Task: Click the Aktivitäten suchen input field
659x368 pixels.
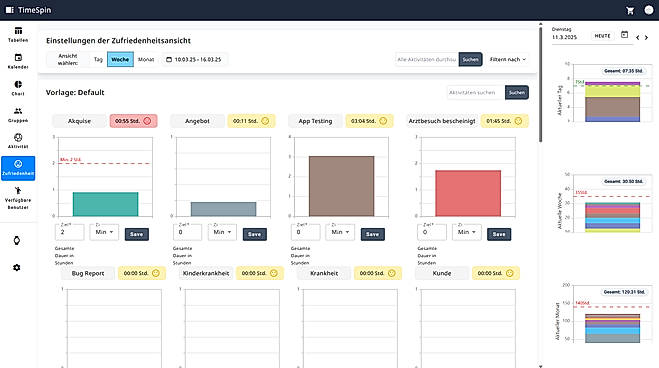Action: (476, 92)
